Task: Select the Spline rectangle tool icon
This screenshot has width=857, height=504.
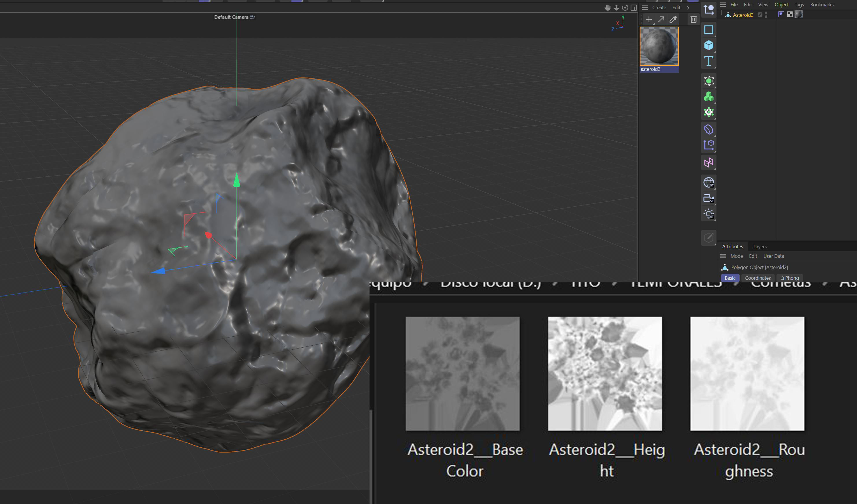Action: point(709,30)
